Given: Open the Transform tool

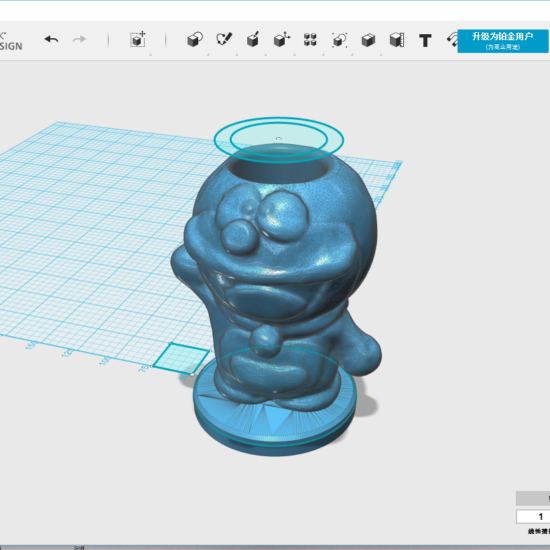Looking at the screenshot, I should coord(138,40).
